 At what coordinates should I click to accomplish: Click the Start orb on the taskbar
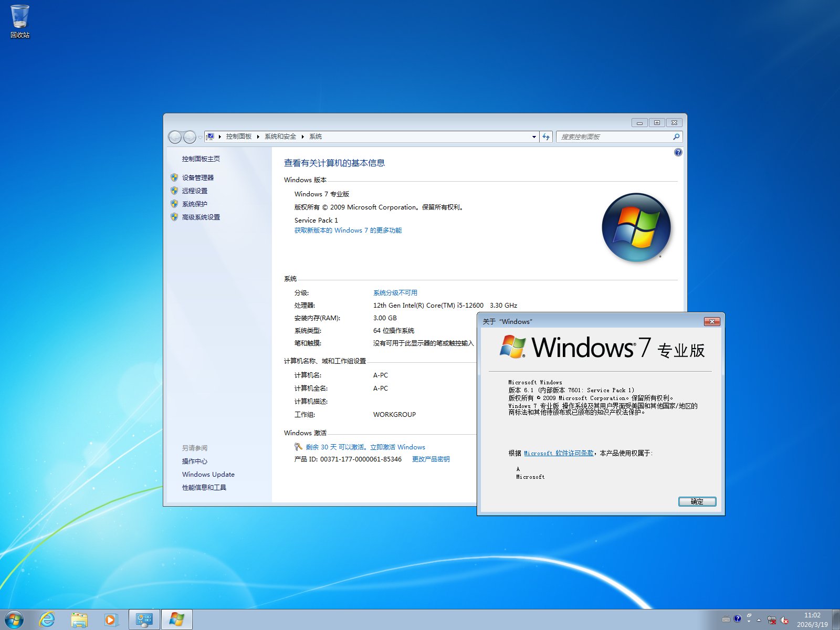(x=14, y=620)
